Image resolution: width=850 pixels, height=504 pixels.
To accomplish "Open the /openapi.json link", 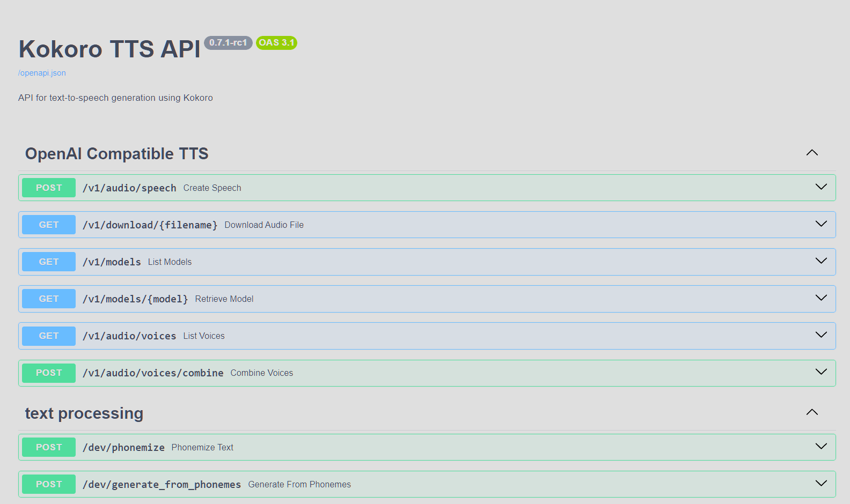I will click(42, 73).
